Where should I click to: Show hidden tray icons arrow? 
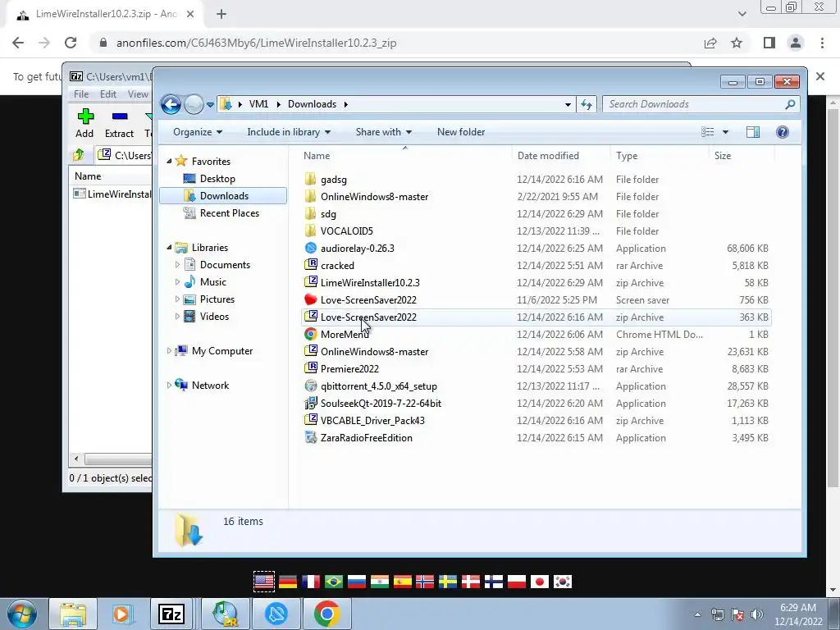[x=697, y=614]
